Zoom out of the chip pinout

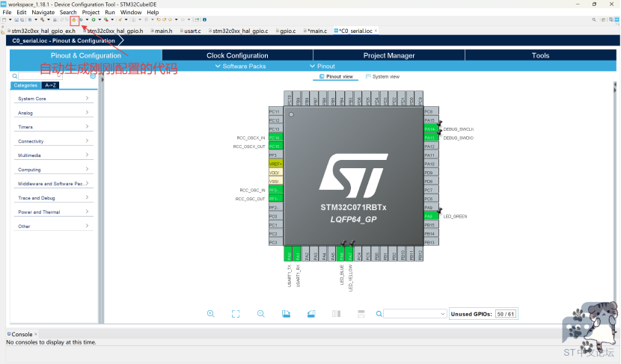tap(260, 314)
